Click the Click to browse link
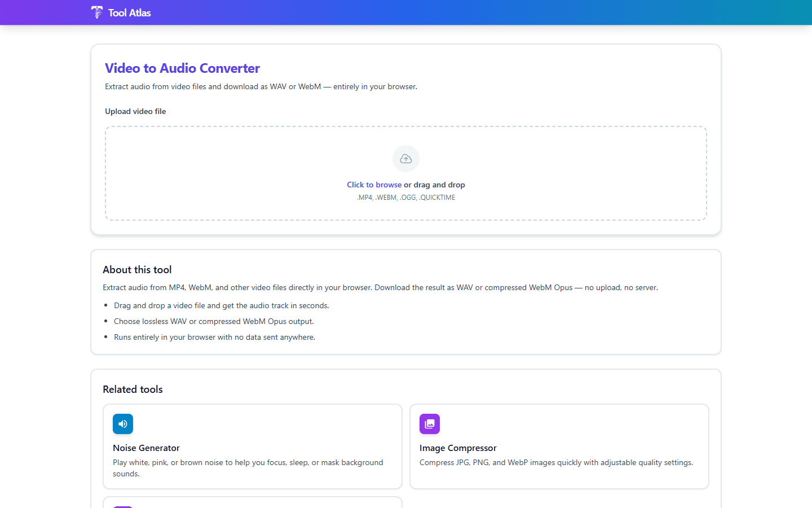The image size is (812, 508). [374, 185]
